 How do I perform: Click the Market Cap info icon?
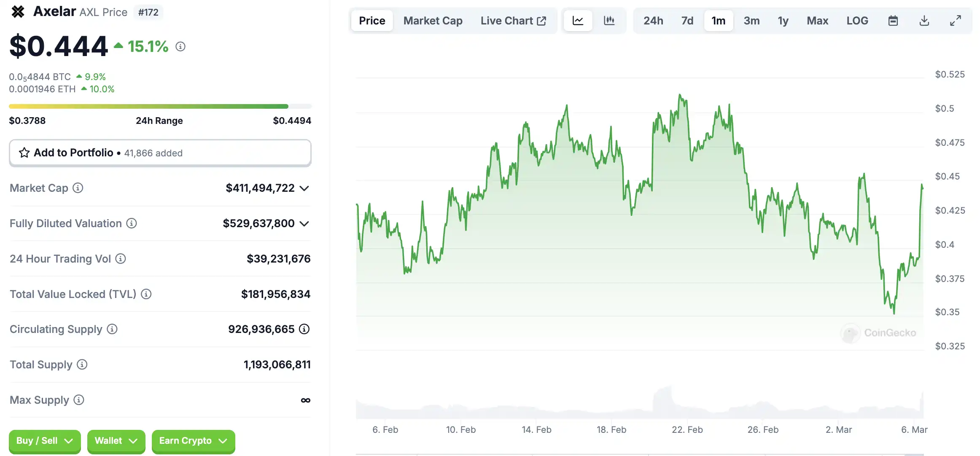pos(78,188)
